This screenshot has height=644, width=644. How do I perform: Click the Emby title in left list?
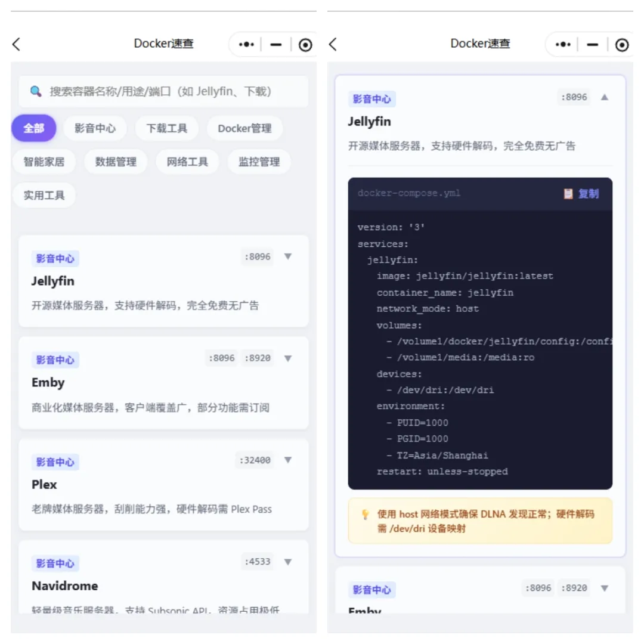pos(48,383)
